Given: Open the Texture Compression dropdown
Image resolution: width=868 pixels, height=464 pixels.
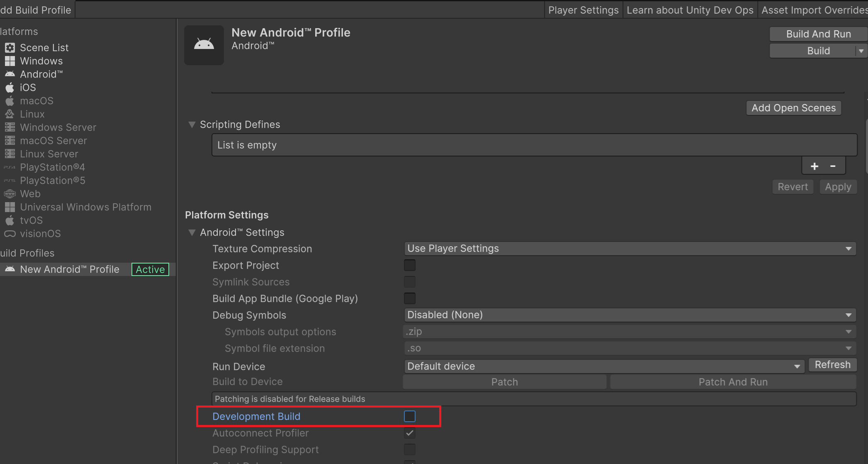Looking at the screenshot, I should click(629, 249).
